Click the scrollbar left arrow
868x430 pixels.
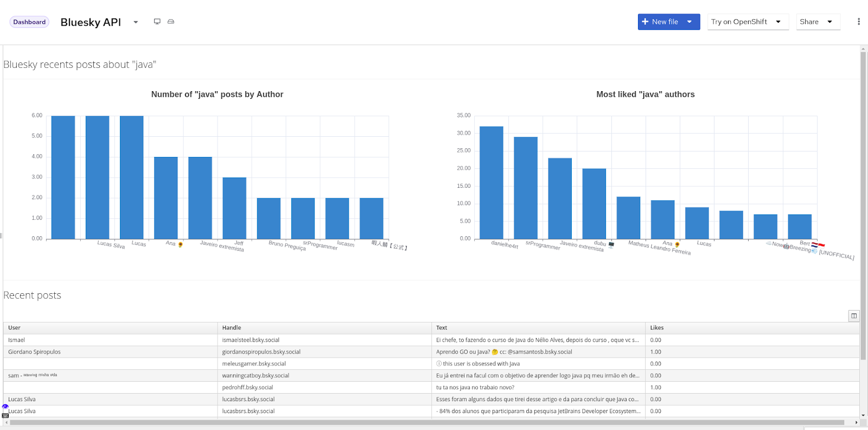point(6,422)
